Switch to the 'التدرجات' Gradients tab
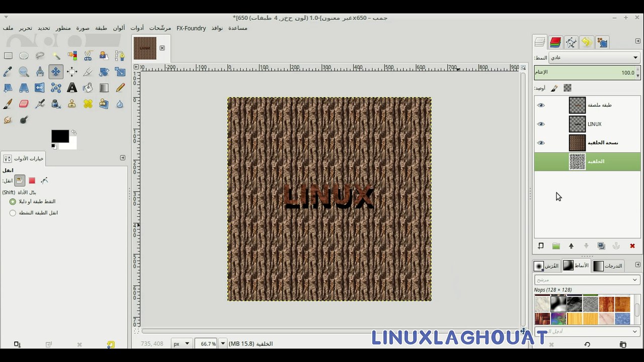The height and width of the screenshot is (362, 644). coord(608,265)
